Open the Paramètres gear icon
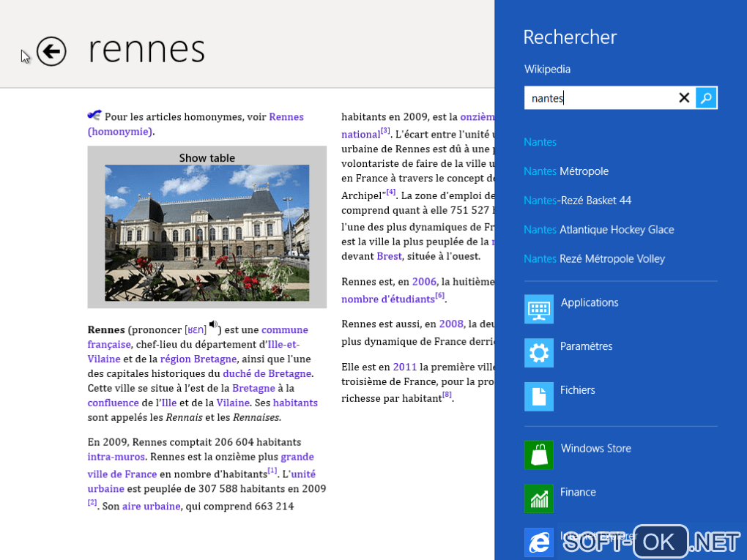747x560 pixels. (539, 353)
